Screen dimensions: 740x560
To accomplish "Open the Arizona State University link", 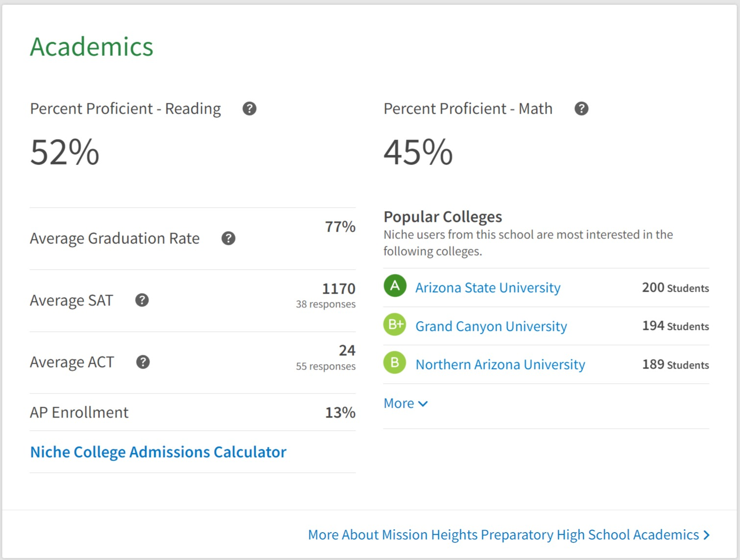I will coord(488,288).
